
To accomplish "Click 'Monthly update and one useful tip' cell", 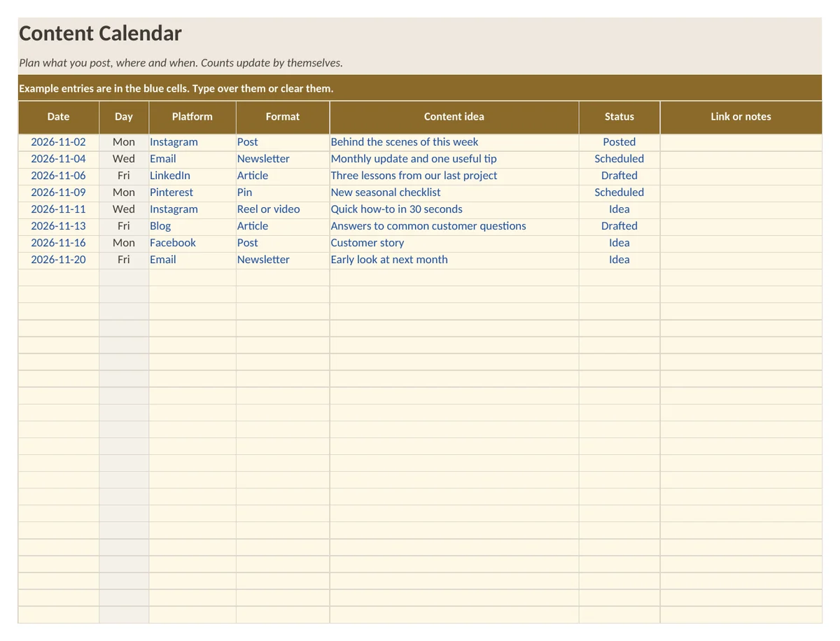I will [454, 159].
